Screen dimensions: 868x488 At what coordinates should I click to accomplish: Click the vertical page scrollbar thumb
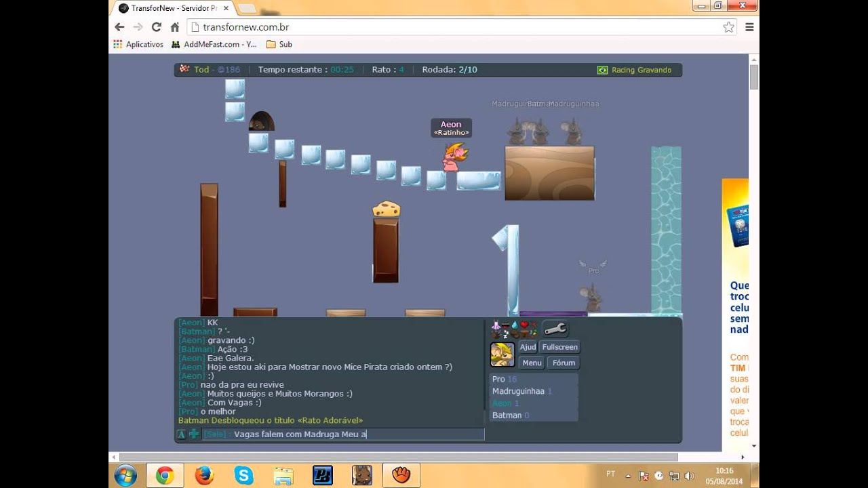tap(754, 77)
